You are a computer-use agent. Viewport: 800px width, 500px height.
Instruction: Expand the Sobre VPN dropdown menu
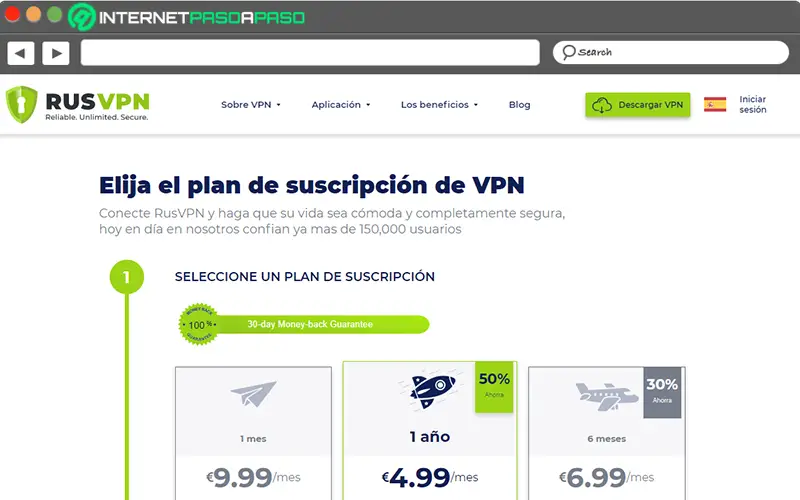point(251,105)
